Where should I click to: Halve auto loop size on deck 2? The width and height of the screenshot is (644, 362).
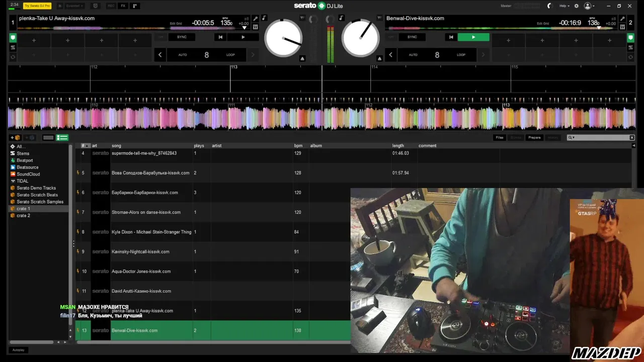(390, 55)
